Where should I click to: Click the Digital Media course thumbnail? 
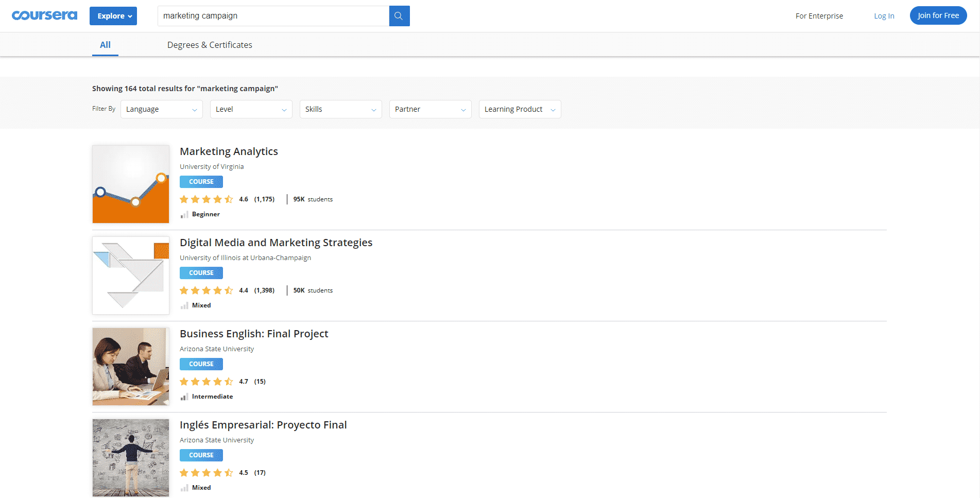click(131, 276)
